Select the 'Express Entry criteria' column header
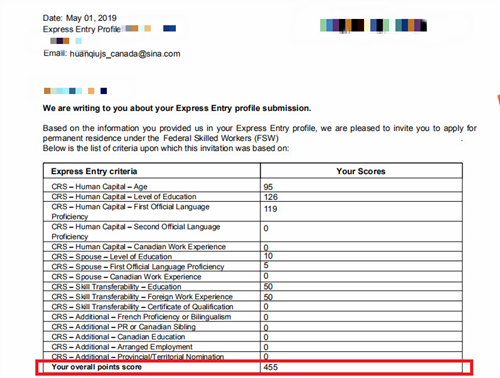Viewport: 500px width, 378px height. click(152, 171)
